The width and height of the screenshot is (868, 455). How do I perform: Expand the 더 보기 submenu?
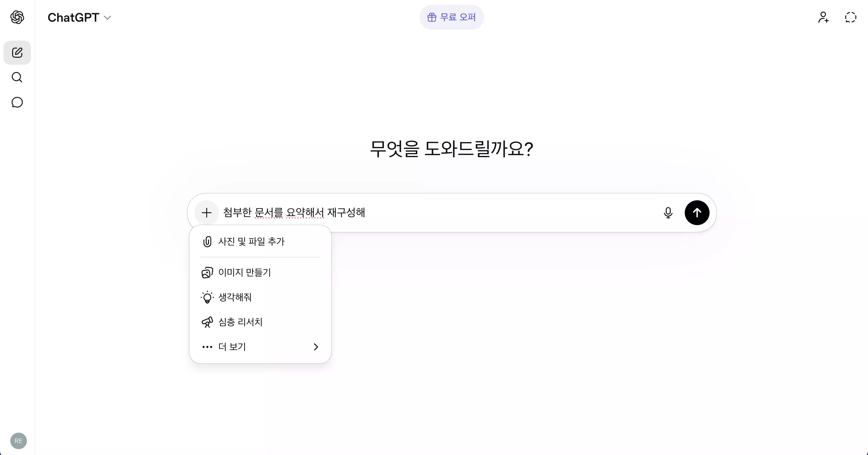tap(232, 347)
